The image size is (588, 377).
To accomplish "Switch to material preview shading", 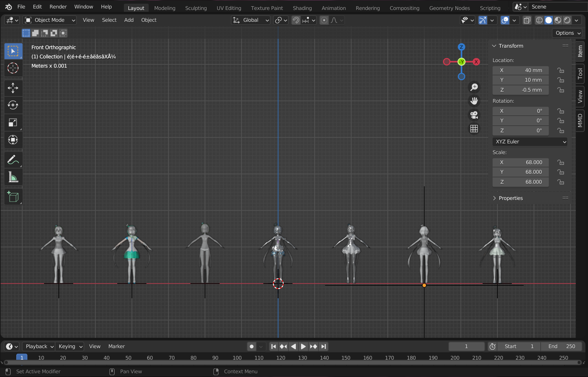I will point(558,20).
